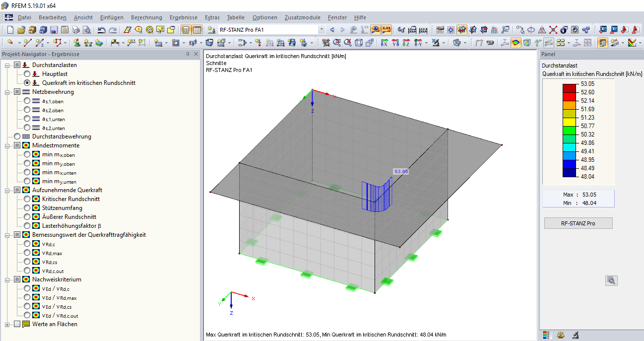This screenshot has width=644, height=341.
Task: Collapse the Mindestmomente tree node
Action: pyautogui.click(x=8, y=145)
